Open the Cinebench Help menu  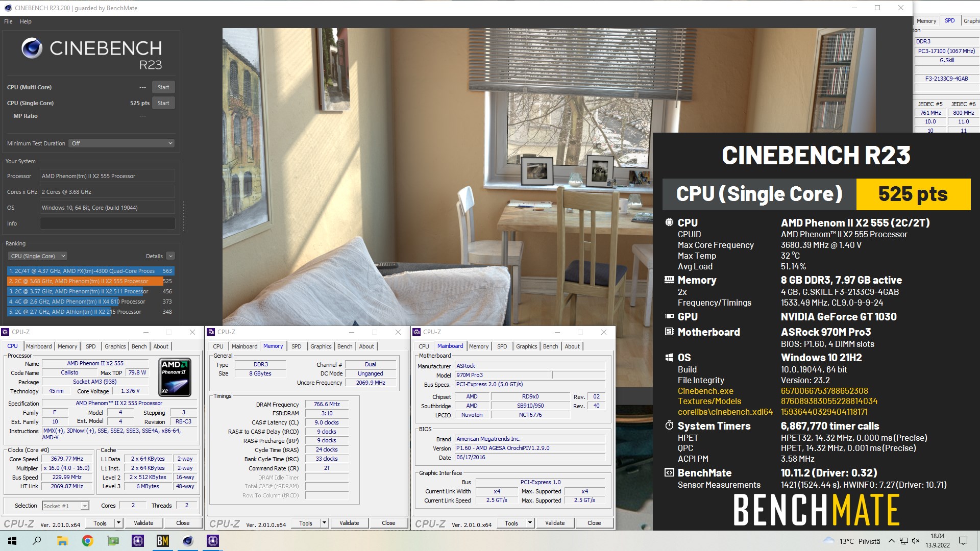pyautogui.click(x=26, y=21)
